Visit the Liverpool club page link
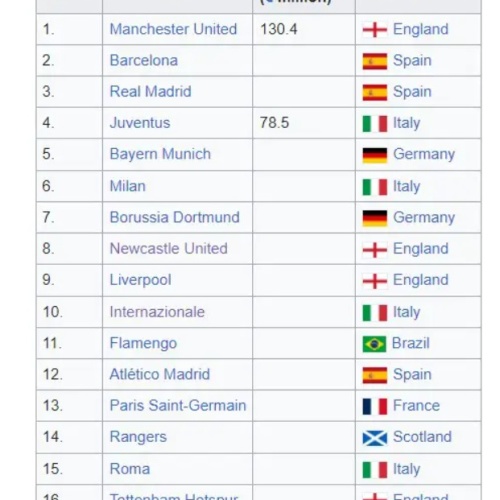Viewport: 500px width, 500px height. (140, 280)
